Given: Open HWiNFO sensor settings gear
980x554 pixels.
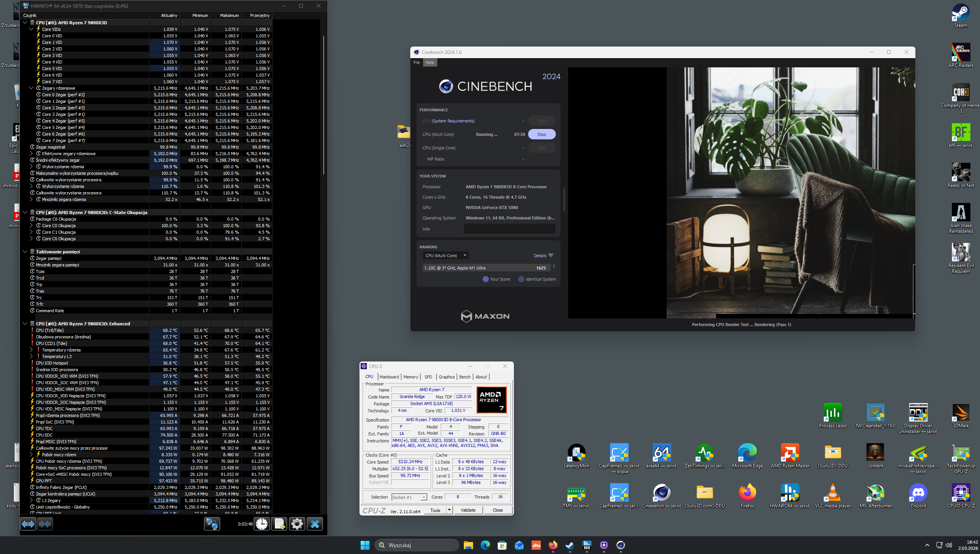Looking at the screenshot, I should pos(297,524).
